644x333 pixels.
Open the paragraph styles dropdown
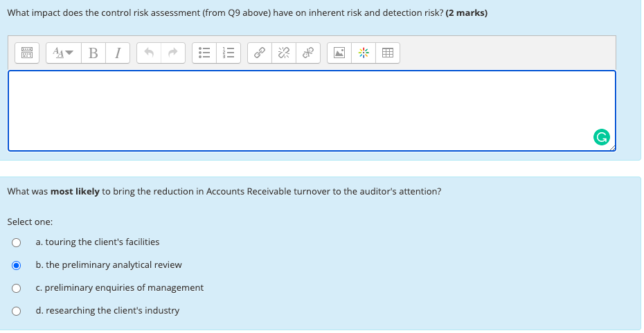coord(64,53)
